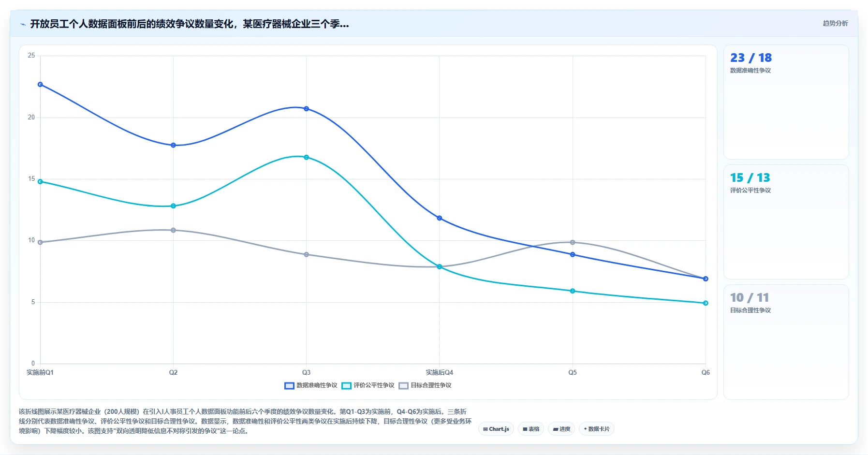The width and height of the screenshot is (868, 455).
Task: Open the 10 / 11 目标合理性争议 stat card
Action: (x=786, y=342)
